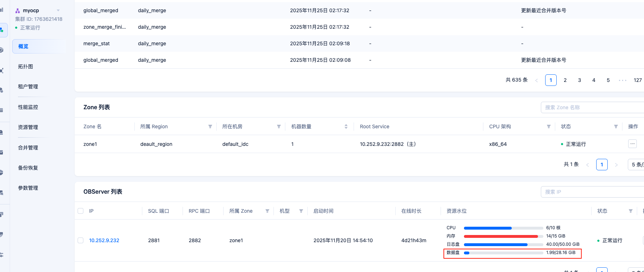
Task: Check the checkbox for server 10.252.9.232
Action: point(80,240)
